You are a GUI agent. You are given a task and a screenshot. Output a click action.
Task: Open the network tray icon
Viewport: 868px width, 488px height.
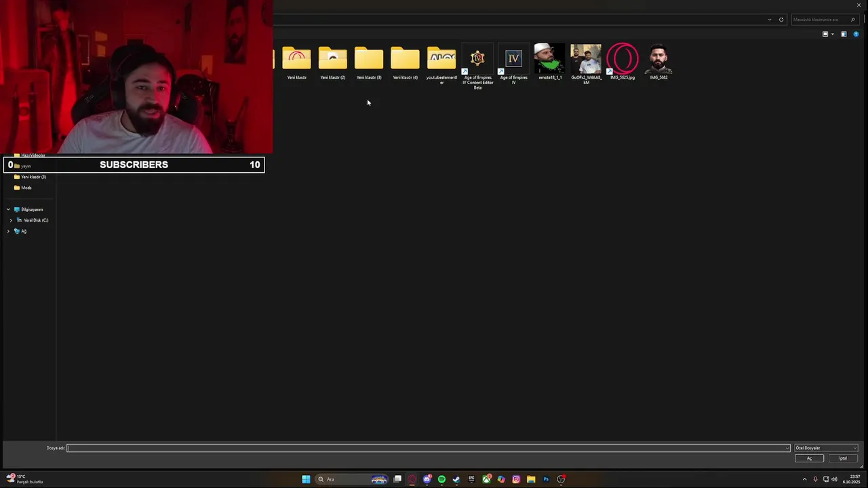tap(825, 479)
